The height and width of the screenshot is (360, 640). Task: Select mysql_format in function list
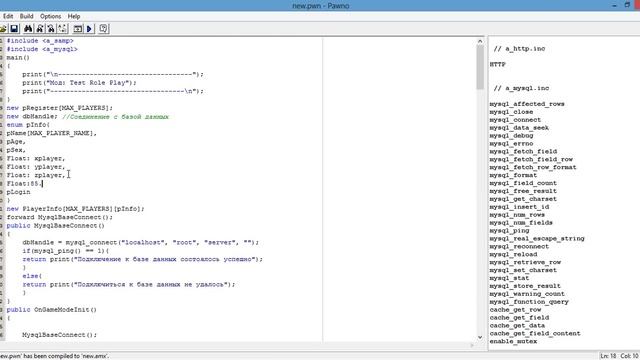[513, 175]
